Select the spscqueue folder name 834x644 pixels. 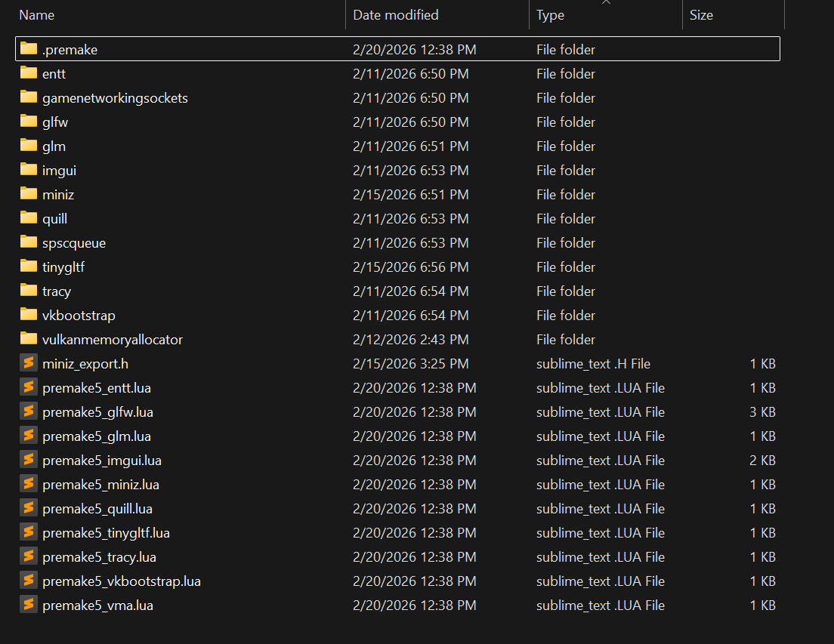coord(74,243)
